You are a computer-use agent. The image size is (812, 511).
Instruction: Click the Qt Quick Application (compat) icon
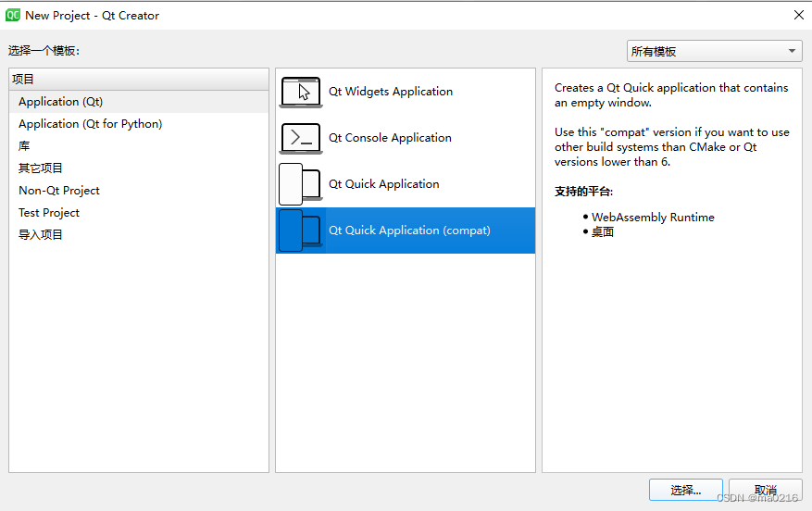tap(301, 231)
